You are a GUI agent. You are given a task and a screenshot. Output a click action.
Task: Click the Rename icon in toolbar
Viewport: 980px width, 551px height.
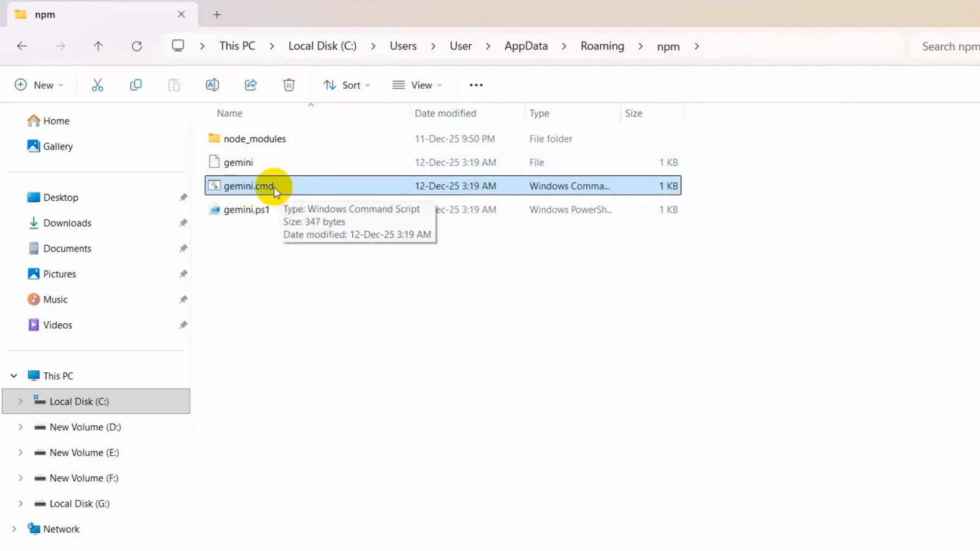pos(213,85)
